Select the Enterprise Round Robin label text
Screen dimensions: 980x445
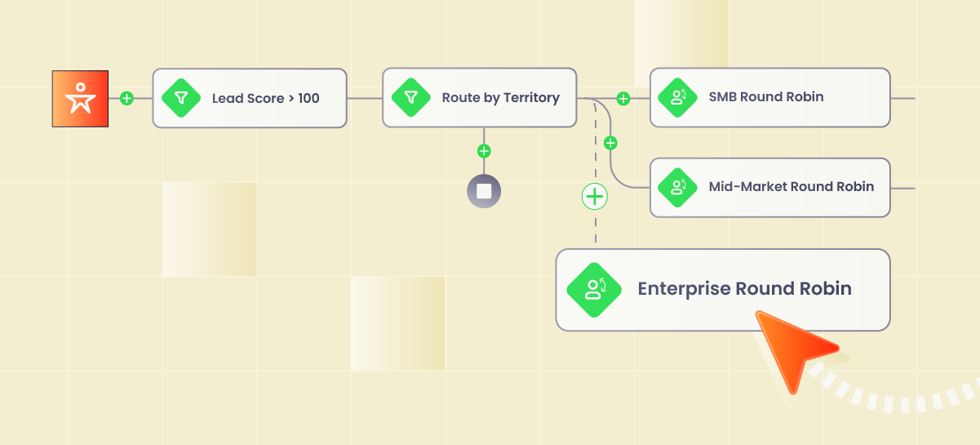(x=744, y=289)
